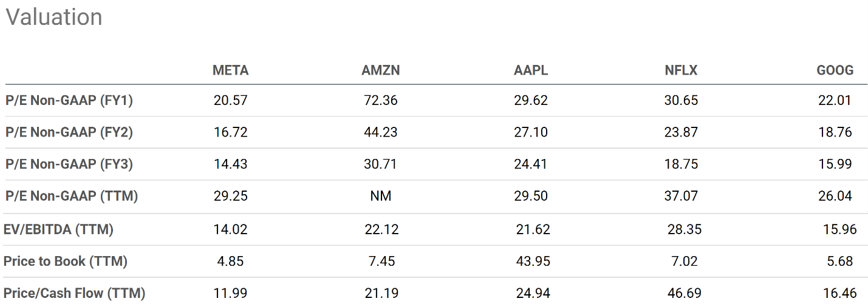Click the META column header
The image size is (868, 304).
click(x=230, y=70)
